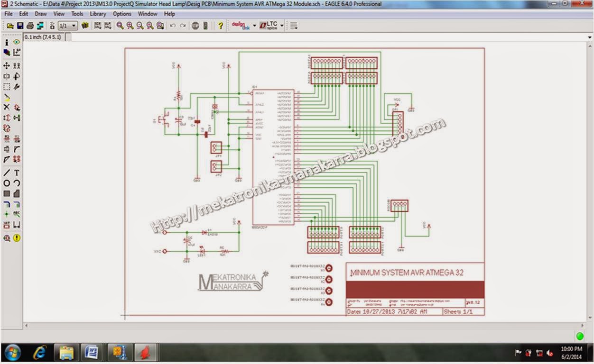Undo the last schematic edit
The width and height of the screenshot is (594, 364).
(173, 26)
